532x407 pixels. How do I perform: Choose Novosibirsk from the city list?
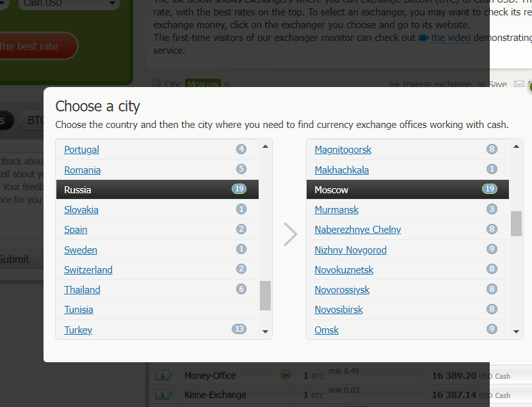339,310
